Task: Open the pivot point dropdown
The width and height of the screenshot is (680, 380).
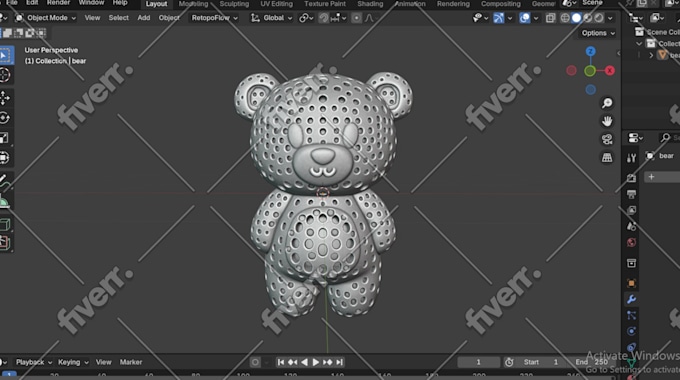Action: pos(306,18)
